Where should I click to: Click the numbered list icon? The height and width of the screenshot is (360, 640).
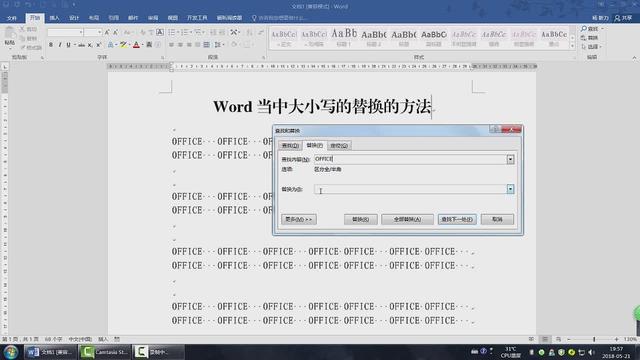(x=185, y=32)
